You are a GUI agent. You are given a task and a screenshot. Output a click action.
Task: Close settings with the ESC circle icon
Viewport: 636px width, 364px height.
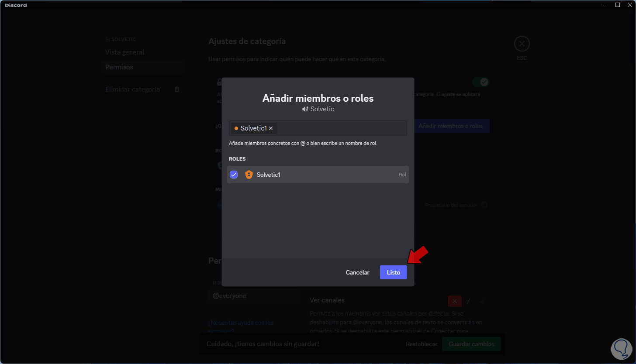pos(522,44)
